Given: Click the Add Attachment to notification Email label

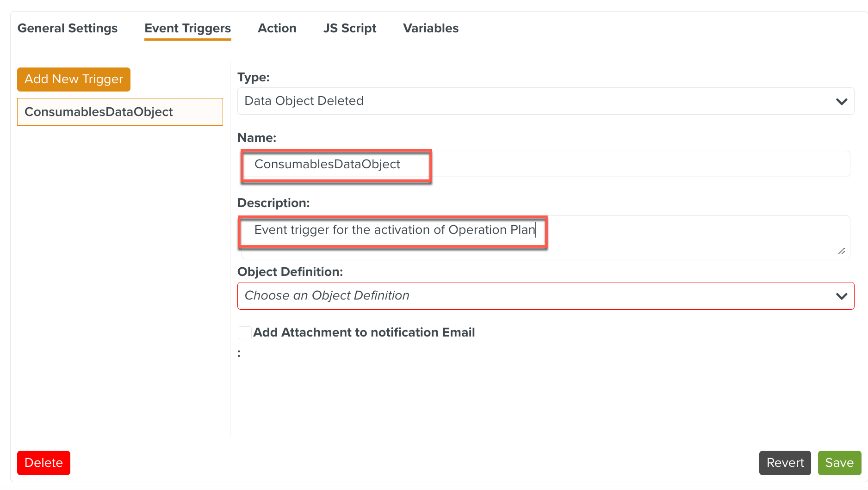Looking at the screenshot, I should pos(364,332).
